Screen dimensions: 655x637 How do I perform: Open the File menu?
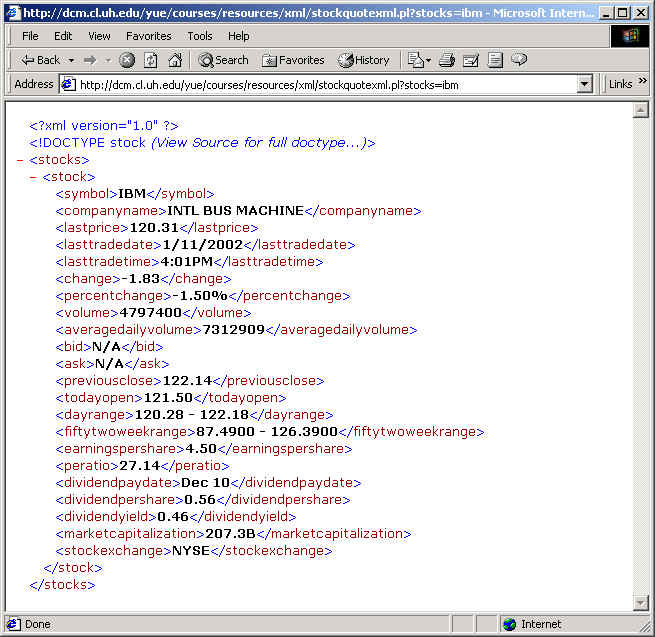pyautogui.click(x=30, y=36)
